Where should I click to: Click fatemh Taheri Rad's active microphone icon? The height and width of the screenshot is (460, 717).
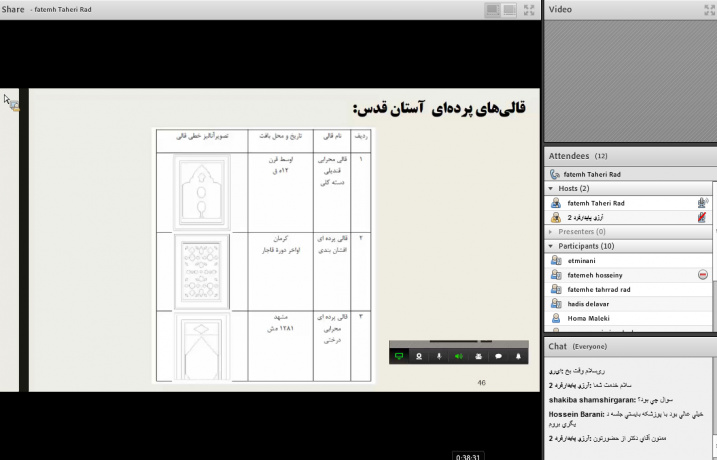[x=702, y=203]
